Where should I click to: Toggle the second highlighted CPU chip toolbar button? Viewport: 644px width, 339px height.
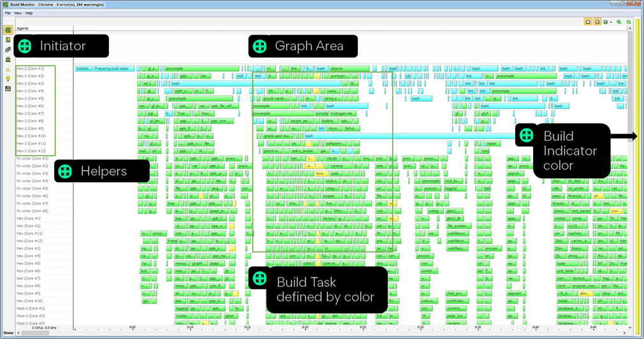[x=597, y=22]
